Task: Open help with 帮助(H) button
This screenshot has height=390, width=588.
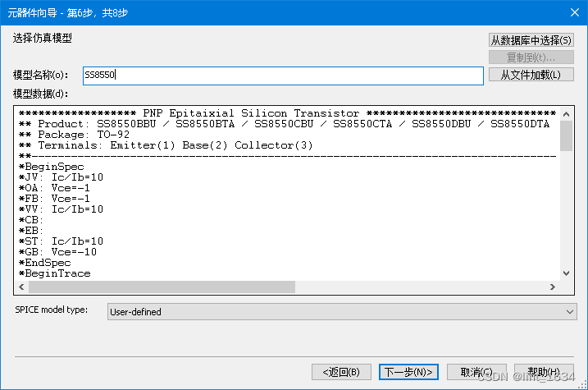Action: tap(544, 372)
